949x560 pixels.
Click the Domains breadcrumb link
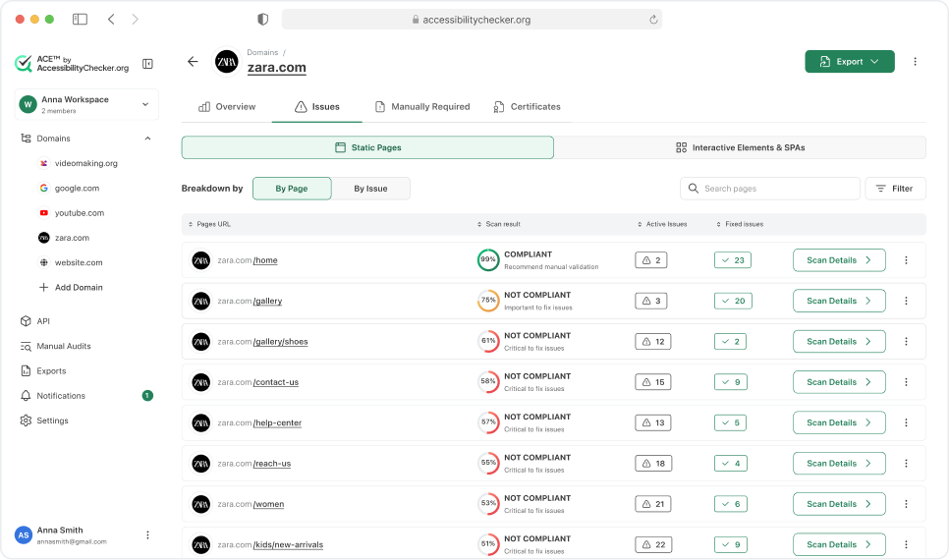click(262, 53)
